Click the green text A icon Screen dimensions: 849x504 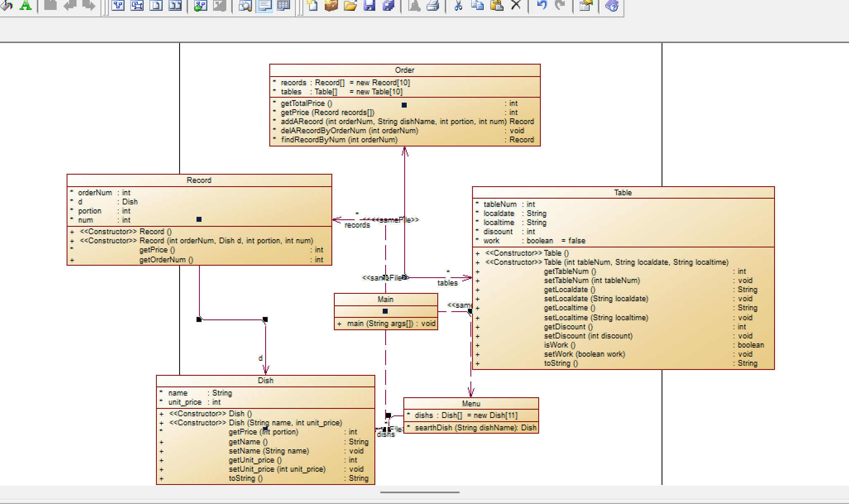point(26,5)
